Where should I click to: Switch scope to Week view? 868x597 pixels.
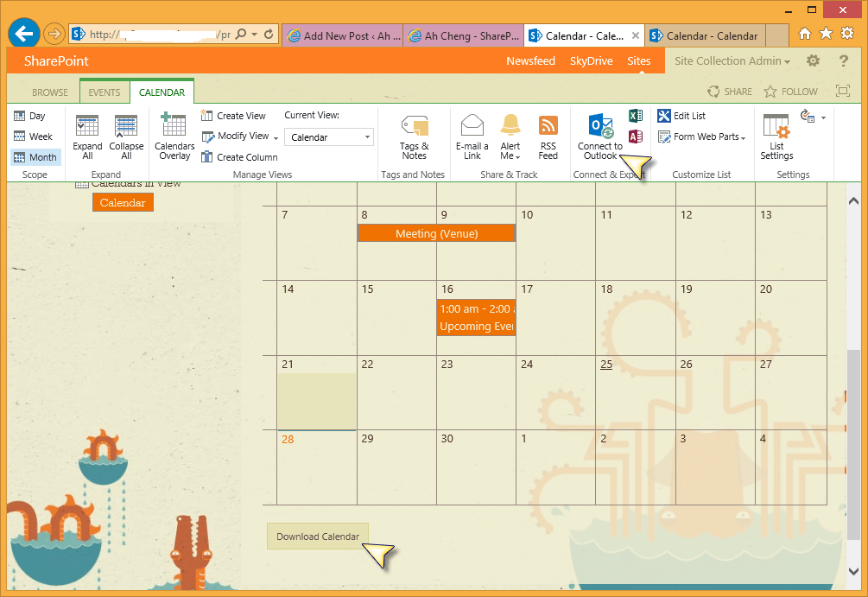pyautogui.click(x=34, y=136)
